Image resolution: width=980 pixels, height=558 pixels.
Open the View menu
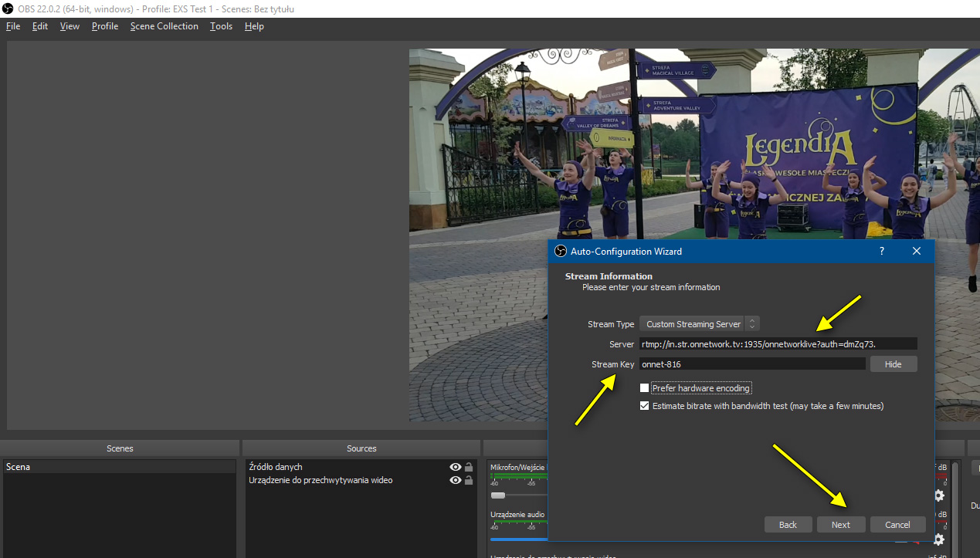point(70,26)
